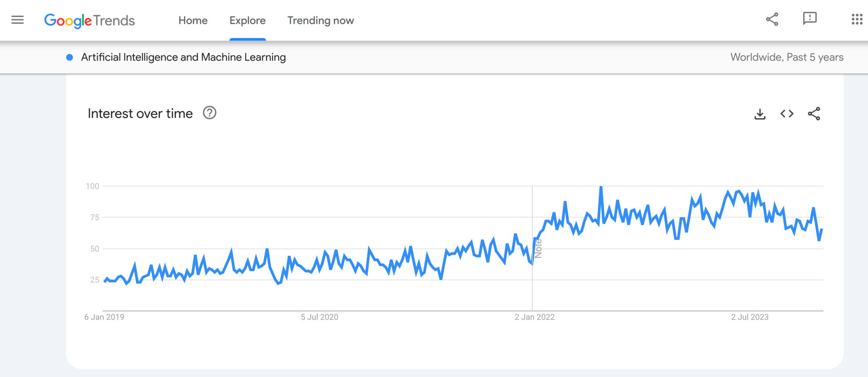The height and width of the screenshot is (377, 868).
Task: Open Trending now page
Action: coord(320,20)
